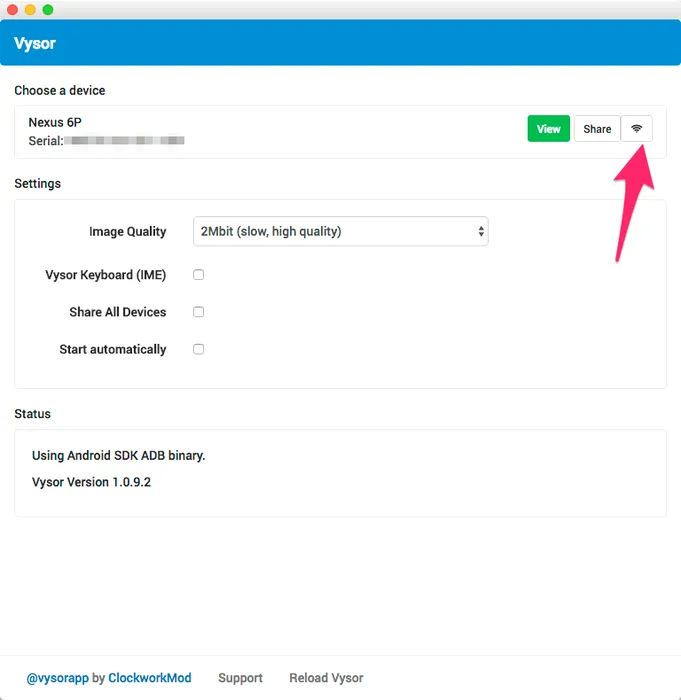681x700 pixels.
Task: Click the green maximize window button
Action: [48, 9]
